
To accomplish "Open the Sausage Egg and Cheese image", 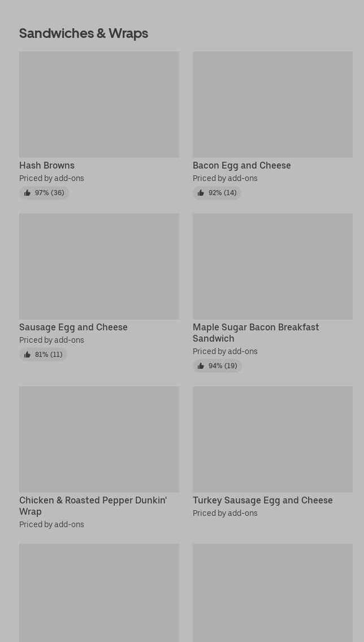I will [99, 266].
